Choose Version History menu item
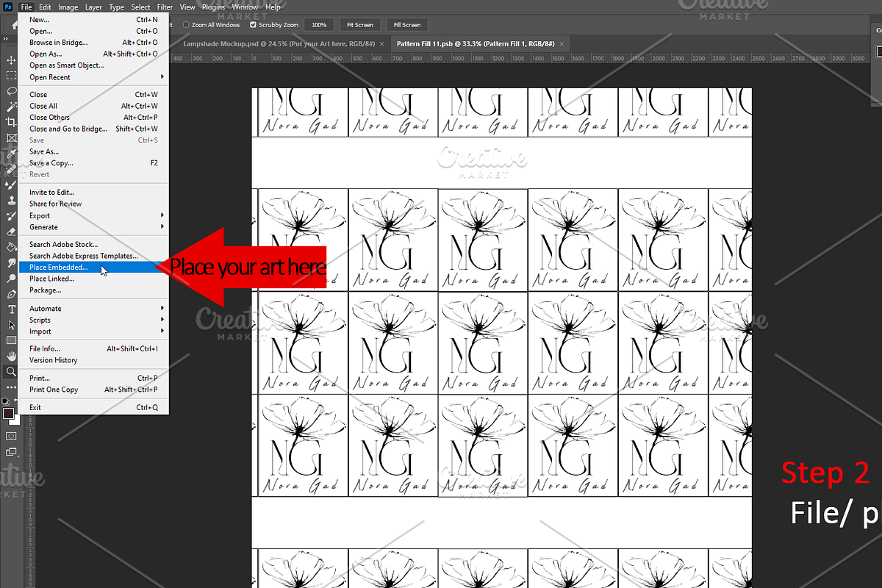The height and width of the screenshot is (588, 882). pyautogui.click(x=93, y=360)
